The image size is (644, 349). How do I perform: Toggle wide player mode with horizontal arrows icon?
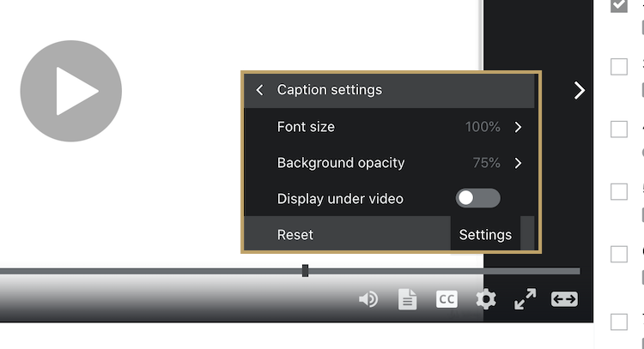pos(564,299)
